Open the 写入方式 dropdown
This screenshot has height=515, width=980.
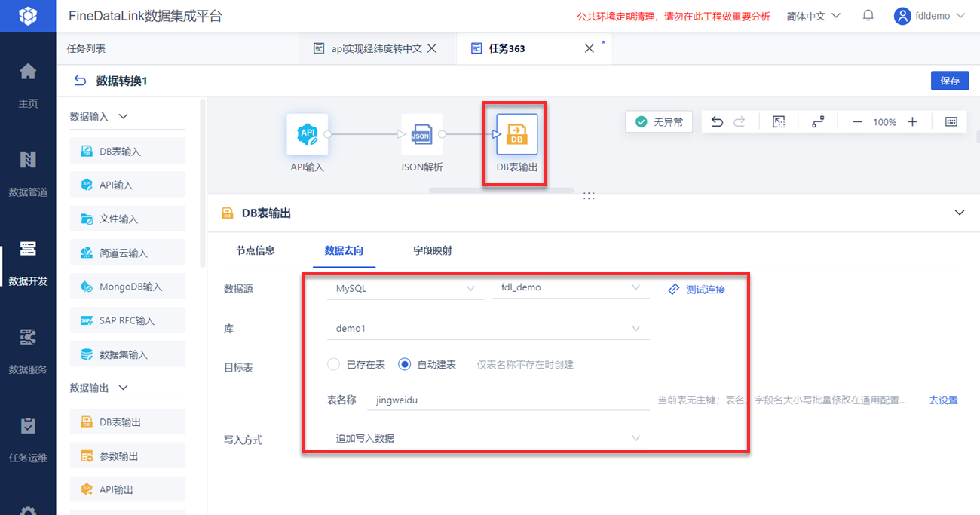pyautogui.click(x=488, y=438)
